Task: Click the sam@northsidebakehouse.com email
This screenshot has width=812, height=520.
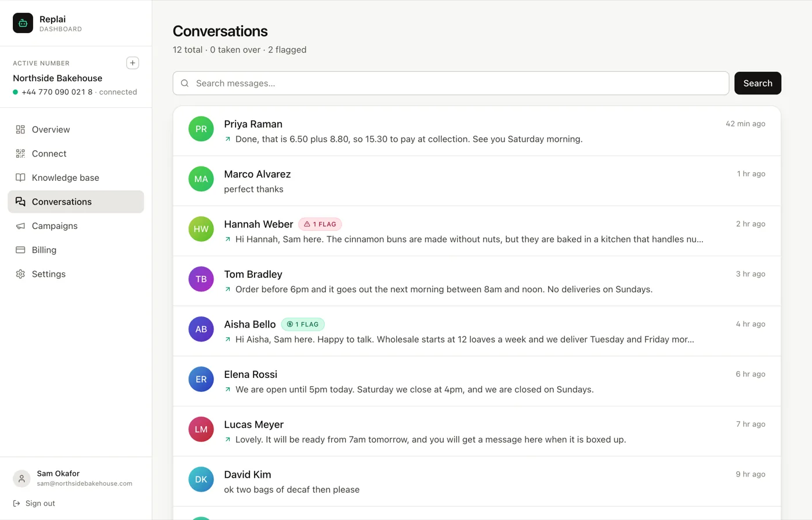Action: pos(85,483)
